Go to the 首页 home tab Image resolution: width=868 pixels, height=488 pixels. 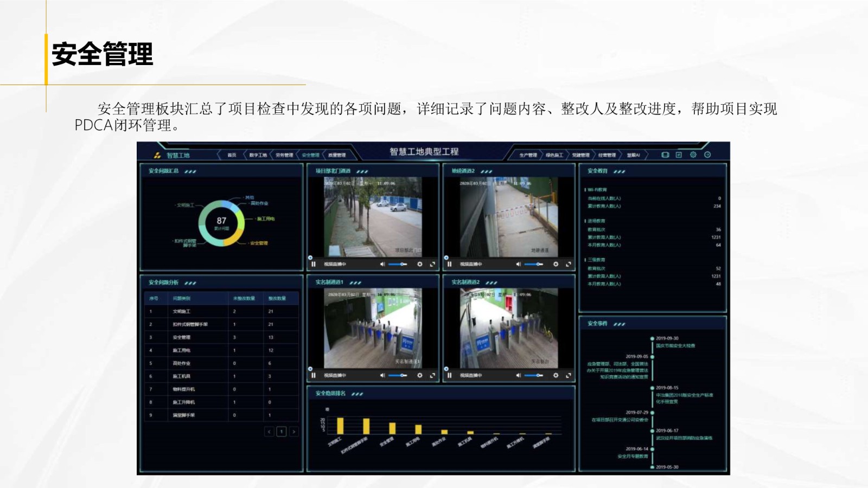232,156
